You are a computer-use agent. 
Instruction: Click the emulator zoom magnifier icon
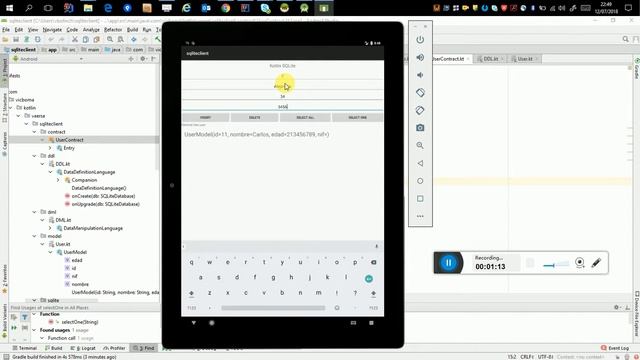pos(420,145)
